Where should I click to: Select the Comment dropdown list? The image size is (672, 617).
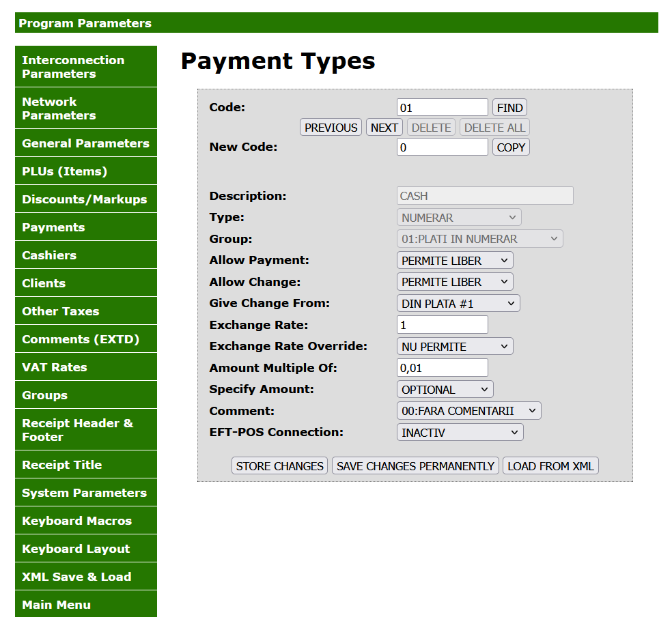pos(468,411)
